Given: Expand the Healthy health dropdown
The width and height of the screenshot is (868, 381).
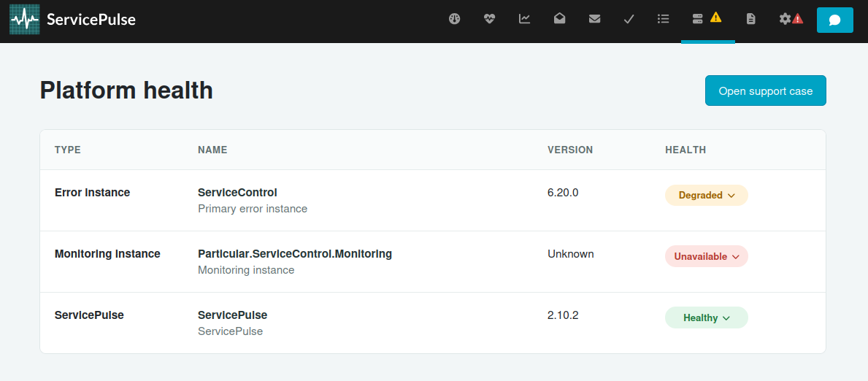Looking at the screenshot, I should pos(707,318).
